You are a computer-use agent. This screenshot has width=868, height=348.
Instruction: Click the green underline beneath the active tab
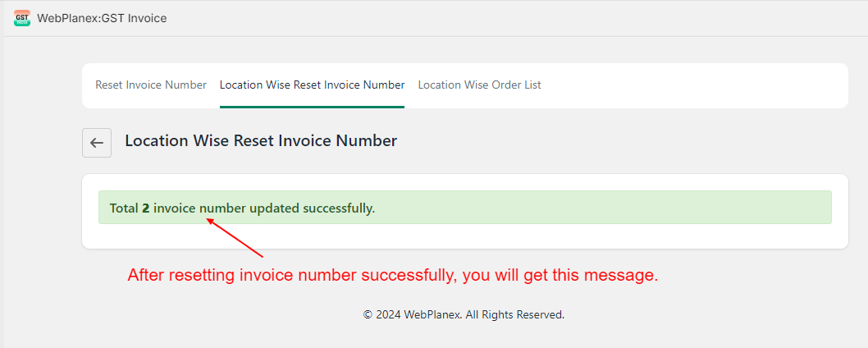click(313, 107)
